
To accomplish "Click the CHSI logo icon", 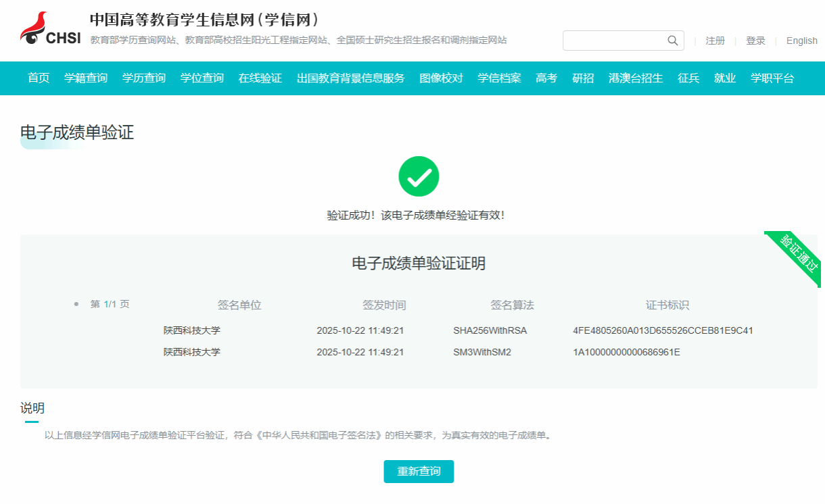I will 50,29.
